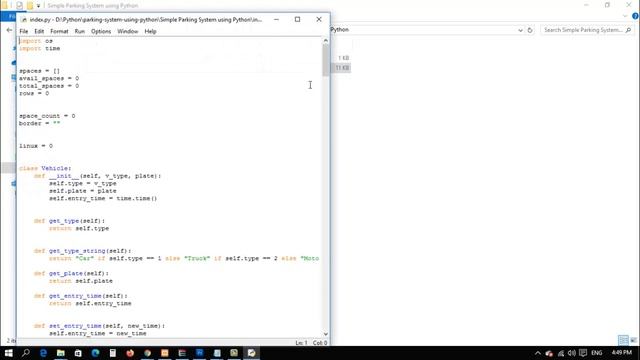640x360 pixels.
Task: Click the IDLE editor scroll down arrow
Action: [x=325, y=334]
